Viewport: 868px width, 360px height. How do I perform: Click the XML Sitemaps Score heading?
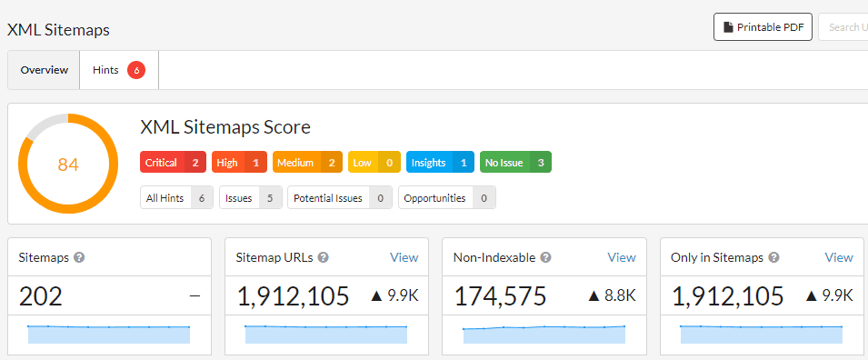[225, 127]
